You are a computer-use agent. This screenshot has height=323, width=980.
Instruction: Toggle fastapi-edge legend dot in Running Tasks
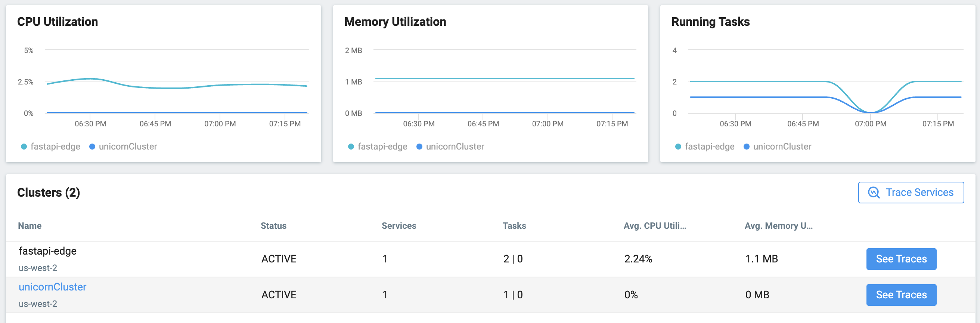[678, 147]
